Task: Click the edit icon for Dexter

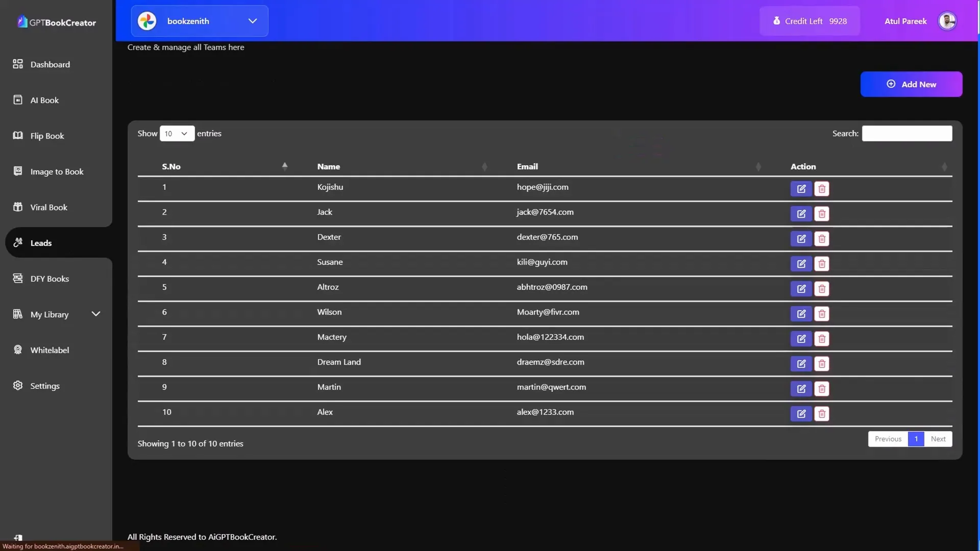Action: (x=801, y=239)
